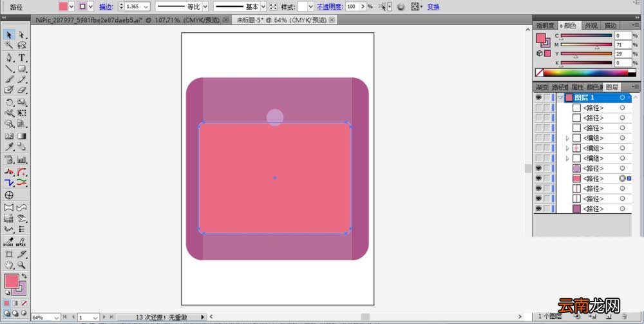Select the Hand tool
Viewport: 644px width, 324px height.
point(9,265)
